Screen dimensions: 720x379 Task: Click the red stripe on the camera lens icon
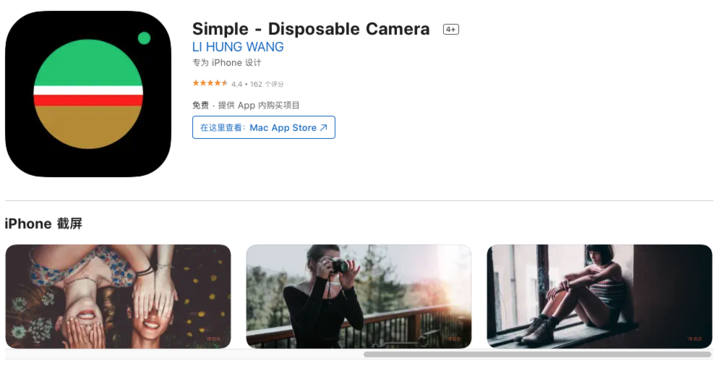coord(88,100)
